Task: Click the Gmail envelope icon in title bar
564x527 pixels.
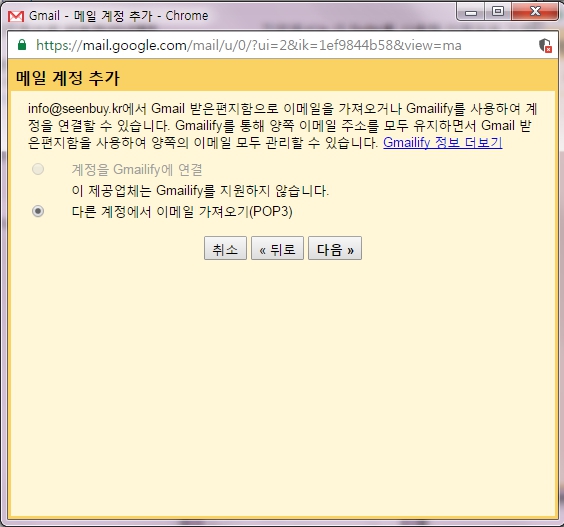Action: (x=16, y=16)
